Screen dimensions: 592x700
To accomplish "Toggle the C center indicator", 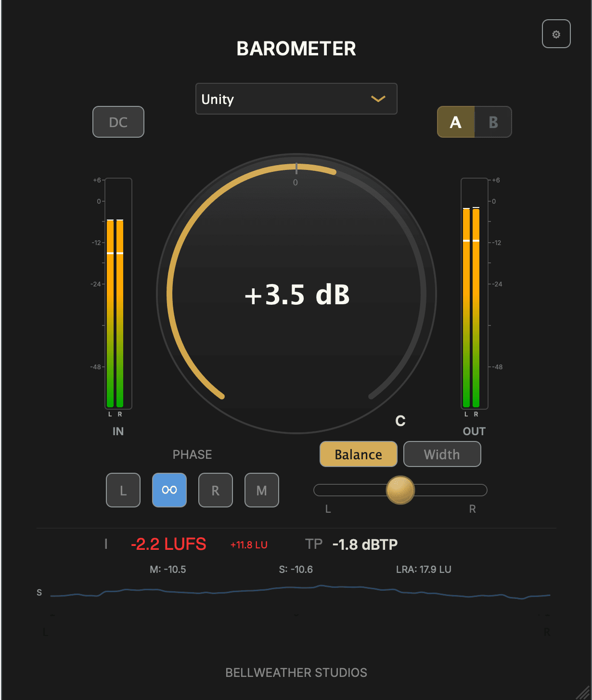I will [x=400, y=420].
